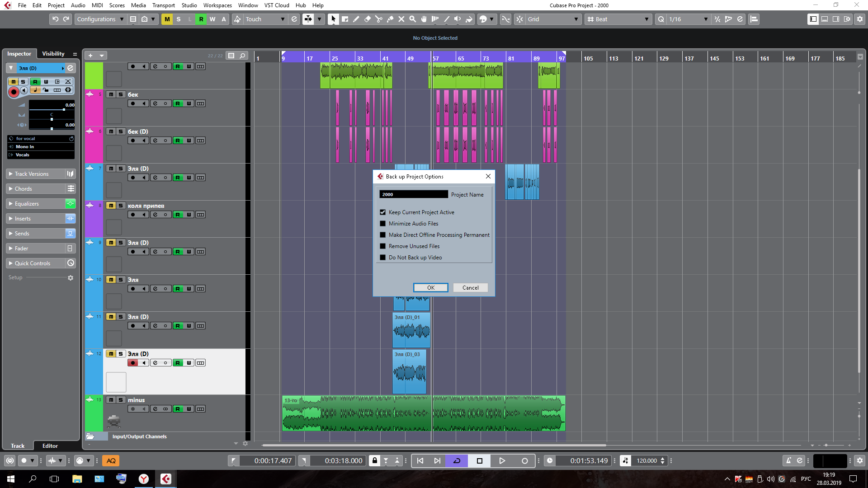Viewport: 868px width, 488px height.
Task: Cancel the Back up Project dialog
Action: coord(470,288)
